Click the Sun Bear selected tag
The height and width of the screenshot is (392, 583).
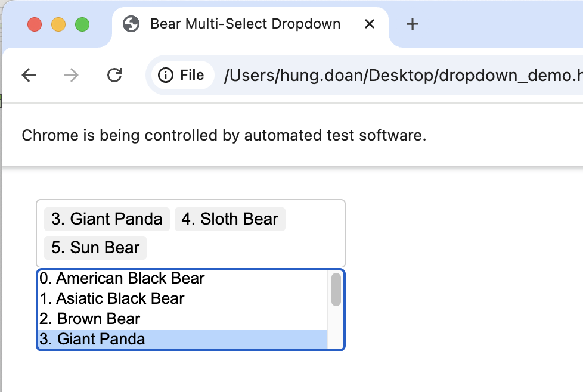[x=95, y=248]
